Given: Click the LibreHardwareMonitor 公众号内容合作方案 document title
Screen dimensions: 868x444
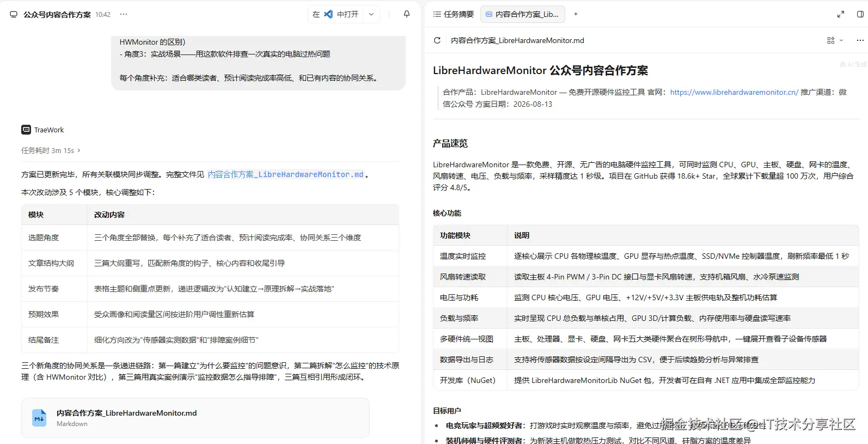Looking at the screenshot, I should click(x=540, y=70).
